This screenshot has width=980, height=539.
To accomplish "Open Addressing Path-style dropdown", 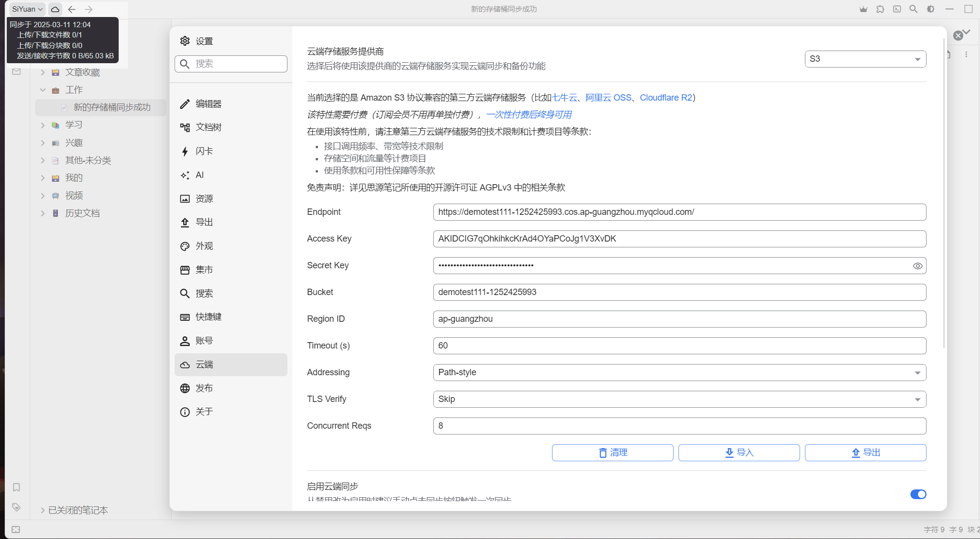I will pos(679,372).
